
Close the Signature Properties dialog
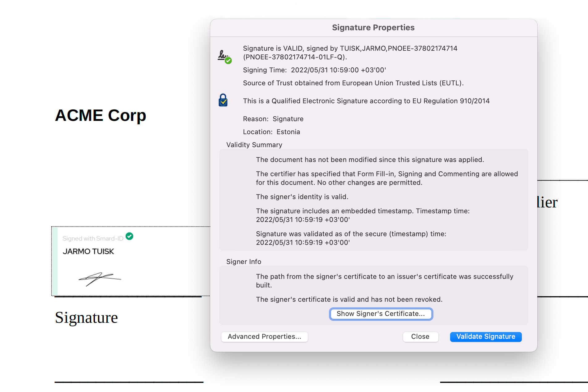[420, 337]
